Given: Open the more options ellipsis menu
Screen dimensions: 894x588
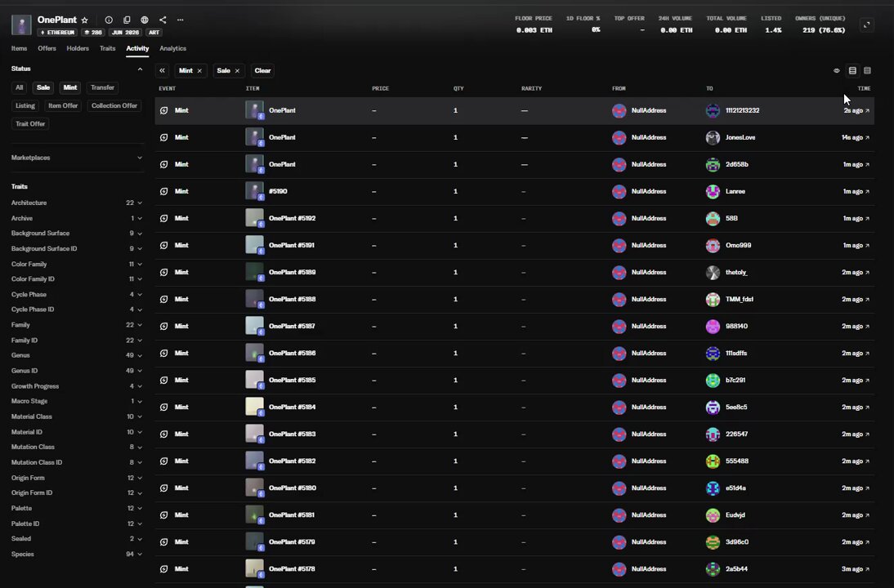Looking at the screenshot, I should [180, 20].
